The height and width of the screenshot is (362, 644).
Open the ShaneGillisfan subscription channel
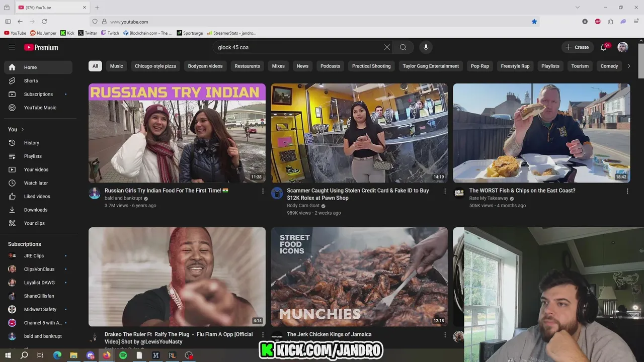38,296
